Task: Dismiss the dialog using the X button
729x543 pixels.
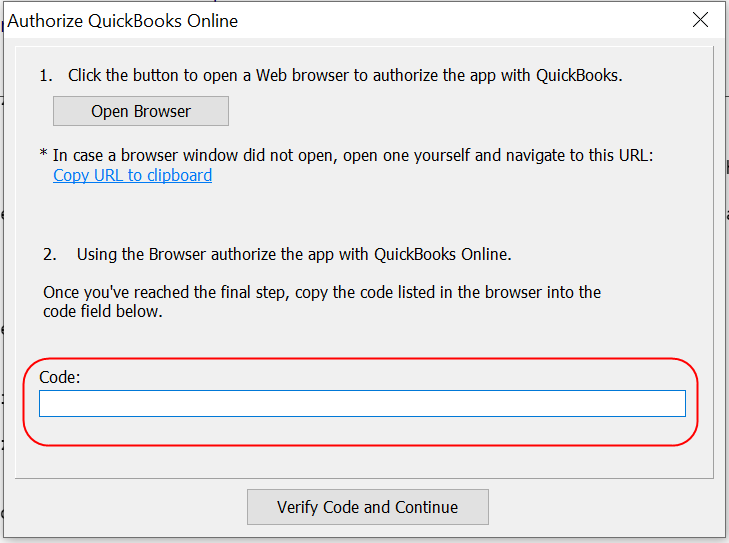Action: click(701, 20)
